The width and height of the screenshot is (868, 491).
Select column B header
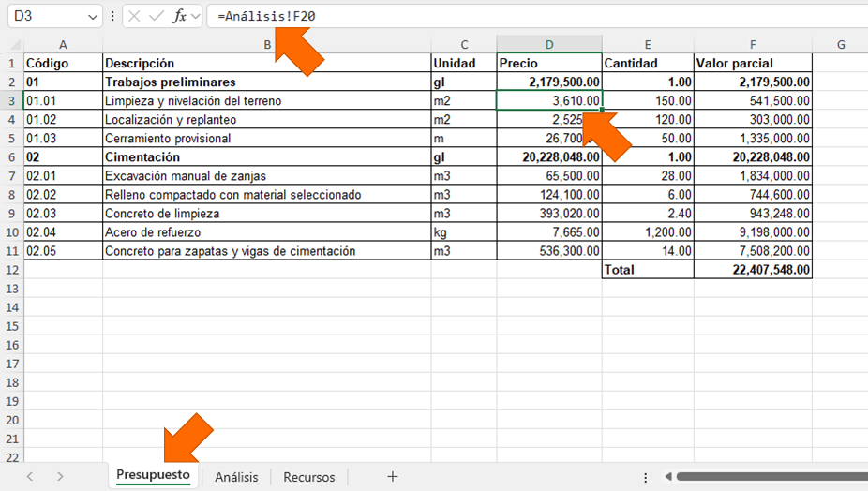click(267, 45)
